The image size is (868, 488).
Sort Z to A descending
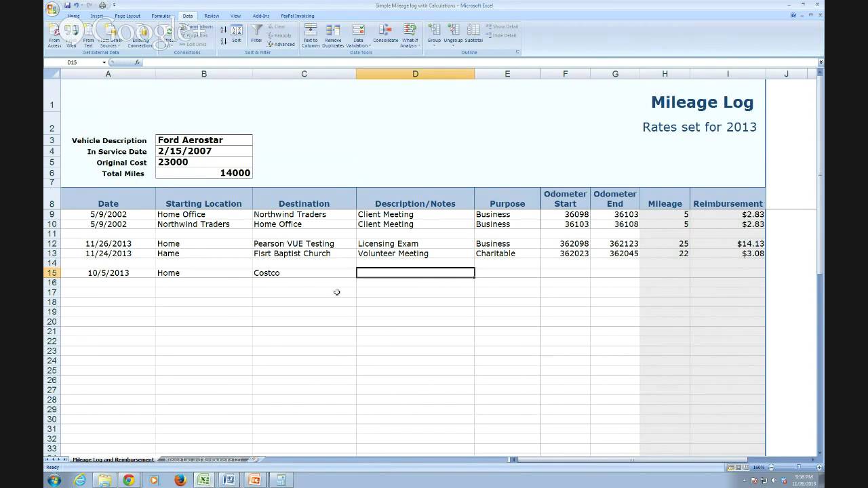224,41
